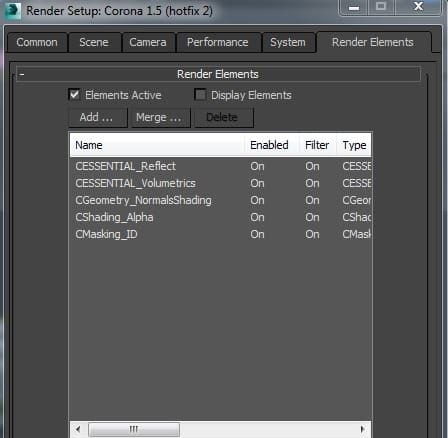Image resolution: width=448 pixels, height=438 pixels.
Task: Select the CESSENTIAL_Reflect element row
Action: [220, 166]
